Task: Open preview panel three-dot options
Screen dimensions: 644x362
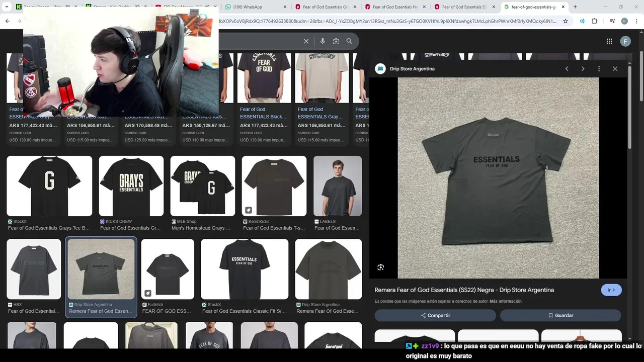Action: click(599, 69)
